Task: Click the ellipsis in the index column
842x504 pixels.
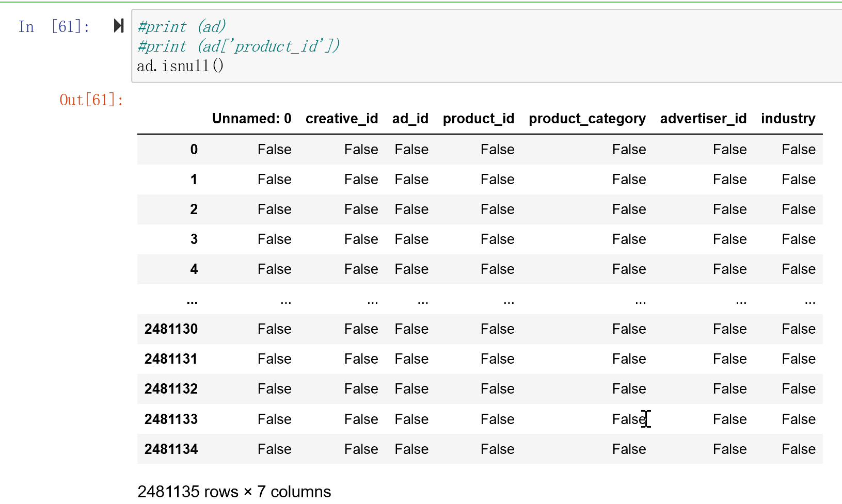Action: click(192, 301)
